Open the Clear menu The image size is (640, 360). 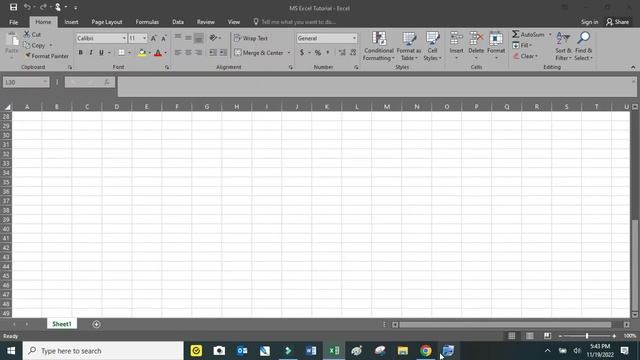pyautogui.click(x=525, y=56)
